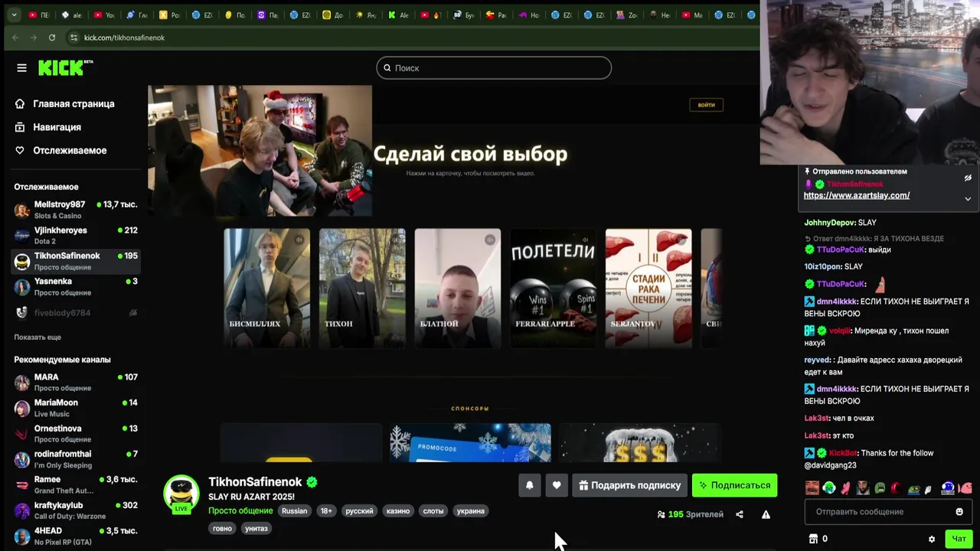
Task: Click the site info icon in address bar
Action: point(73,37)
